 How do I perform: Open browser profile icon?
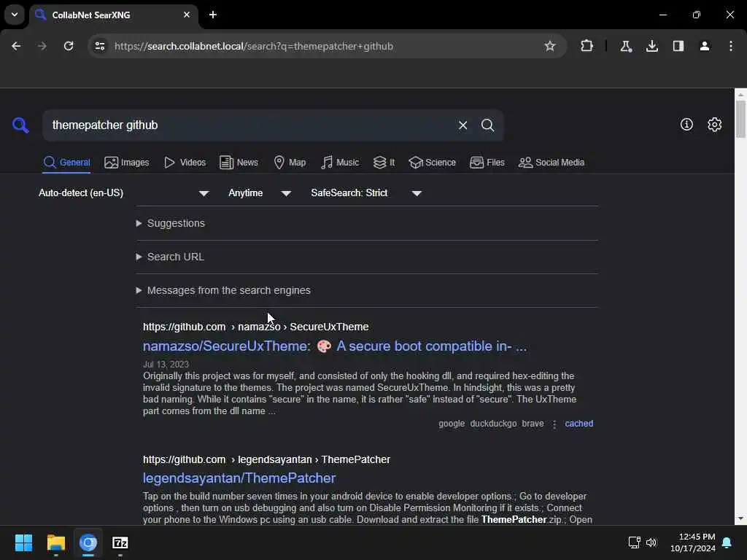click(705, 46)
